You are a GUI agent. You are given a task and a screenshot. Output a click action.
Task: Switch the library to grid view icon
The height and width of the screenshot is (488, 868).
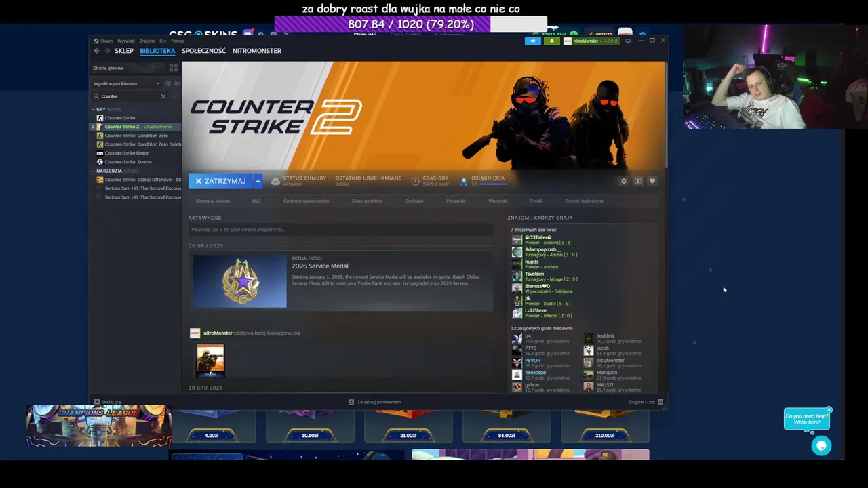(173, 68)
